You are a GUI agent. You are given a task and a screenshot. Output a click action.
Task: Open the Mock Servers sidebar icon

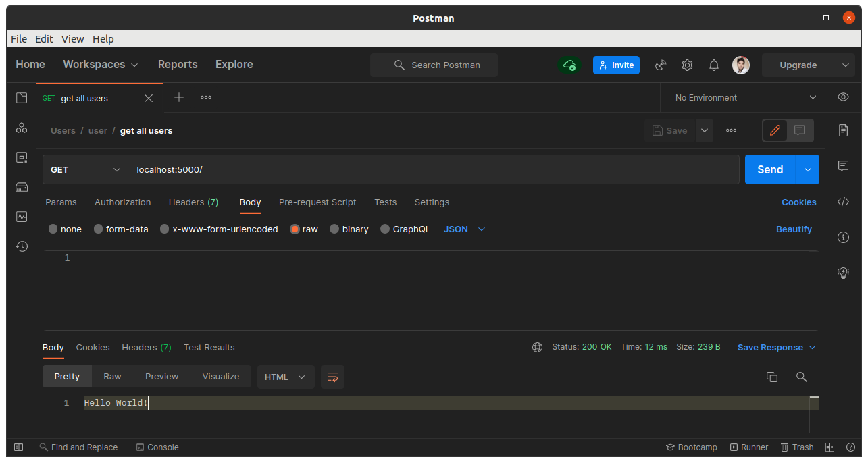point(22,187)
